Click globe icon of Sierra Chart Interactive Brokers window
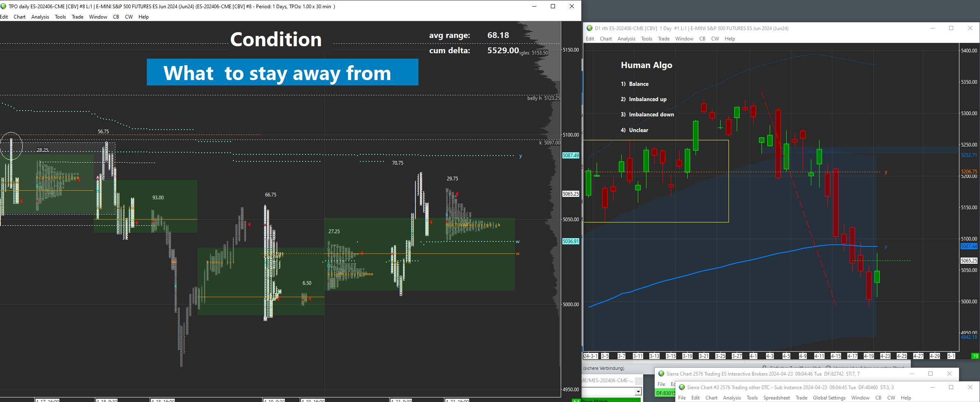 click(x=661, y=374)
